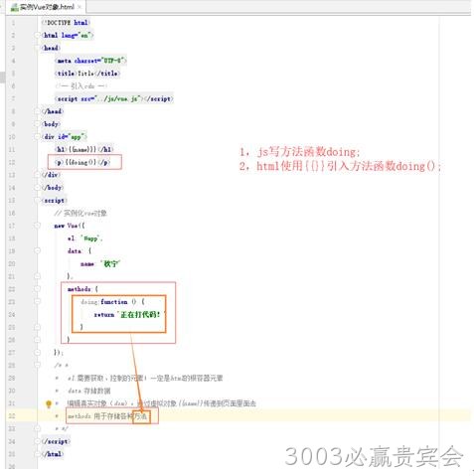Close the 实例Vue对象.html tab
This screenshot has height=476, width=474.
tap(79, 7)
